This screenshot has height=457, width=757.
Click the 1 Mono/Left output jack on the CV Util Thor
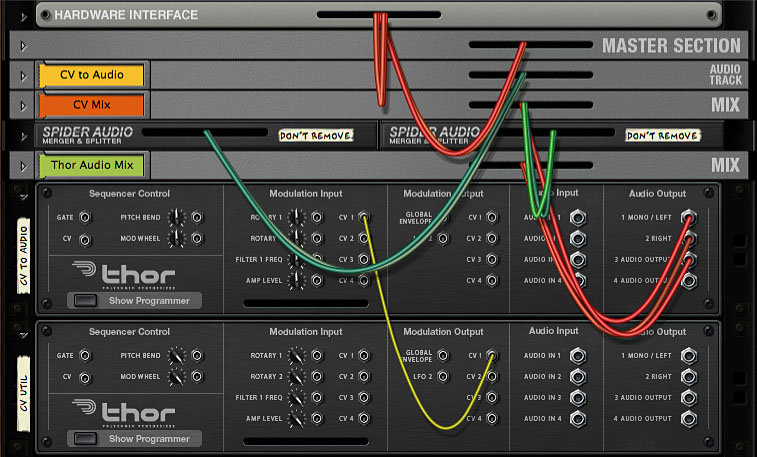pos(689,355)
